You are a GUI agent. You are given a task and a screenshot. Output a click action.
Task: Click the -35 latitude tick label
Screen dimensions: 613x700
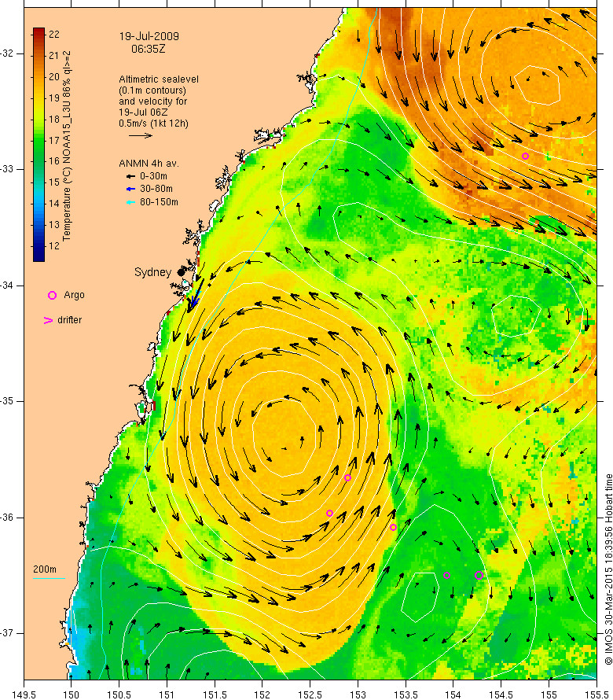[x=7, y=401]
